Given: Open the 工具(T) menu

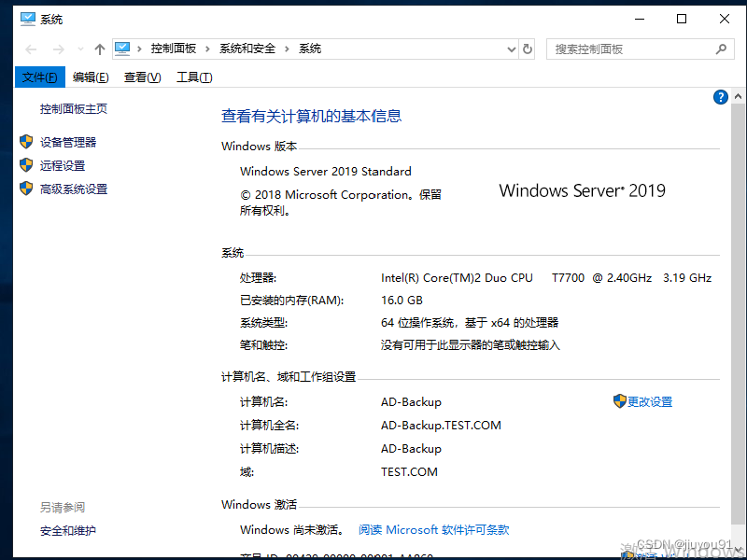Looking at the screenshot, I should pos(194,77).
